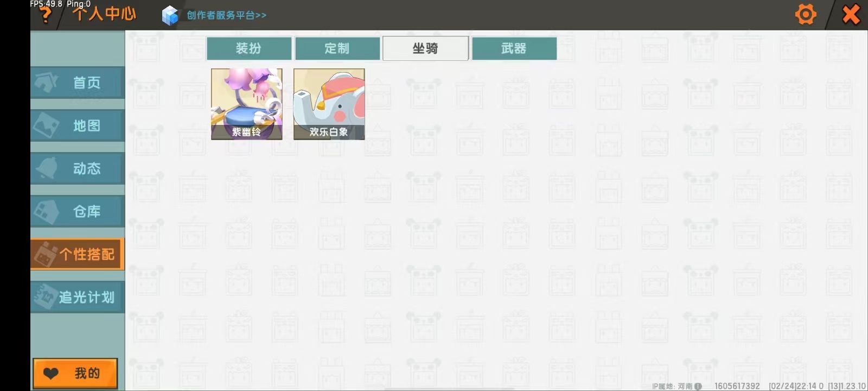The width and height of the screenshot is (868, 391).
Task: Open the 追光计划 sidebar entry
Action: pyautogui.click(x=78, y=297)
